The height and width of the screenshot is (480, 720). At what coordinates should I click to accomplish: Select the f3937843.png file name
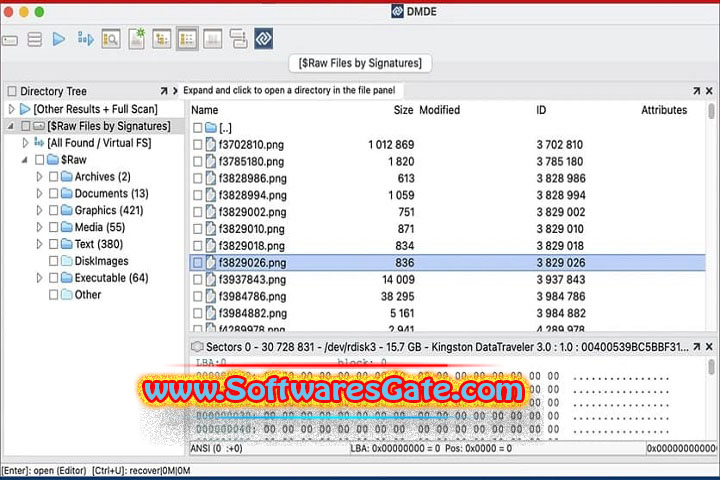click(252, 279)
